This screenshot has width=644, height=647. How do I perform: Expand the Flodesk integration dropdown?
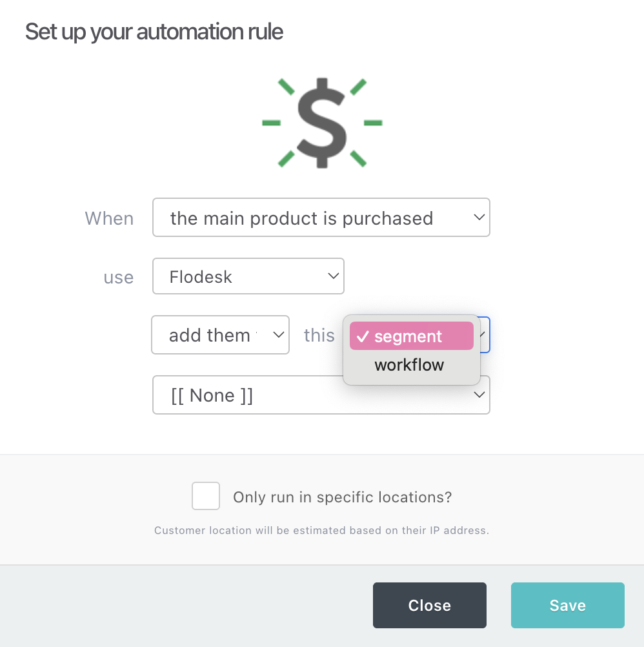point(248,276)
